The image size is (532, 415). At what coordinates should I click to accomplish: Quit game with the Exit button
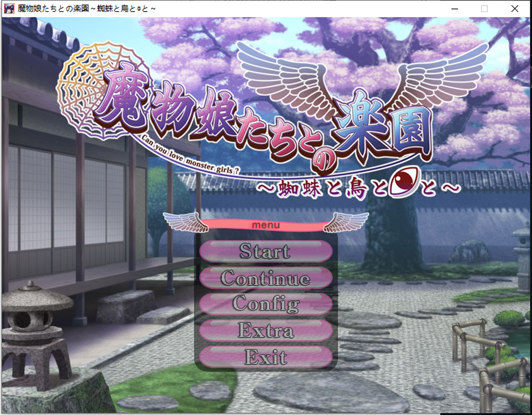(265, 357)
